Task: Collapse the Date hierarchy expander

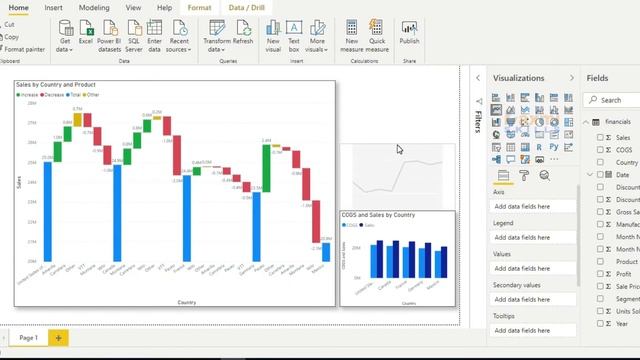Action: [x=589, y=175]
